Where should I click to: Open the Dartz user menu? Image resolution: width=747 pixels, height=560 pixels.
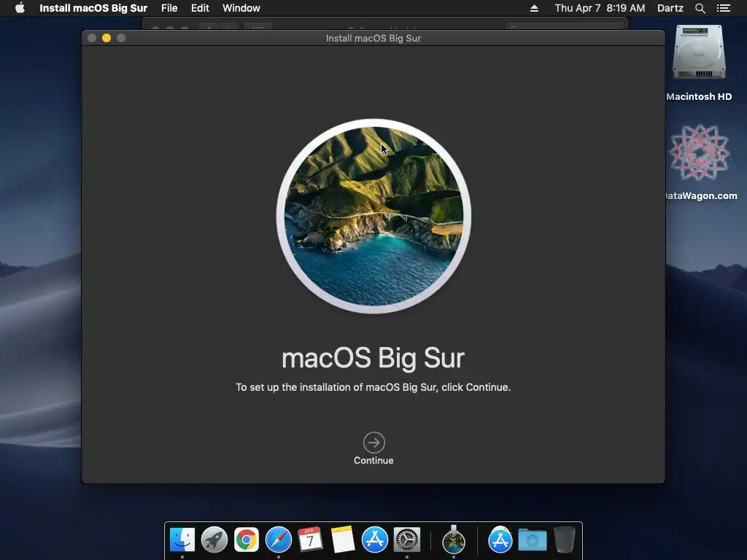click(x=670, y=8)
